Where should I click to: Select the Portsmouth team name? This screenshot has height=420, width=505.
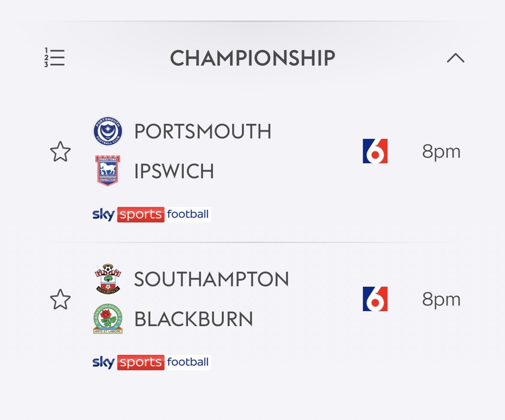203,132
